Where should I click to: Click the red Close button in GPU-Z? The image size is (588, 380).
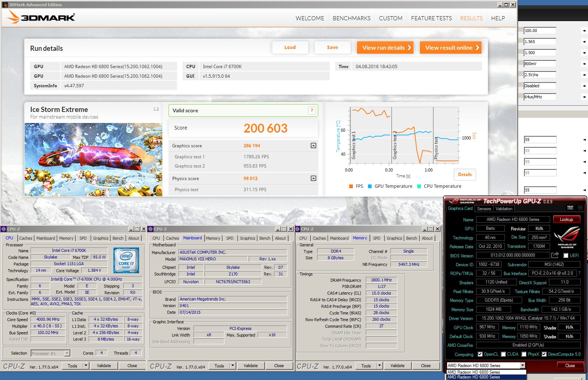pos(570,366)
